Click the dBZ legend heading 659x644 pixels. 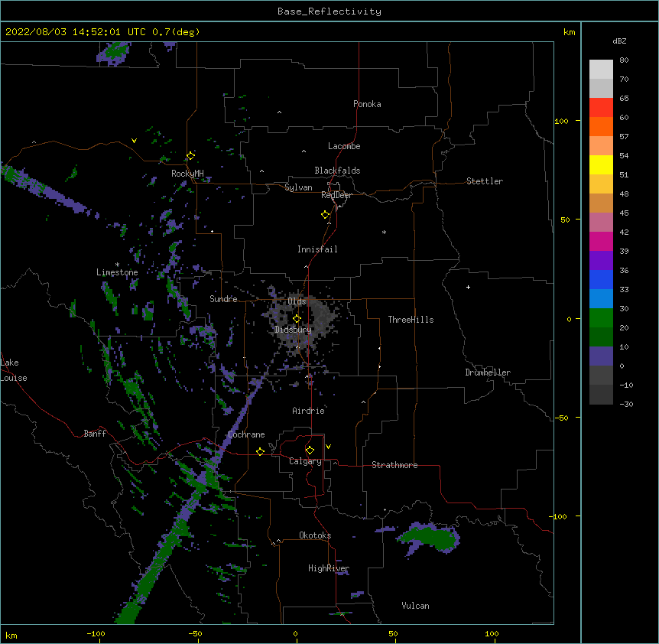click(619, 41)
